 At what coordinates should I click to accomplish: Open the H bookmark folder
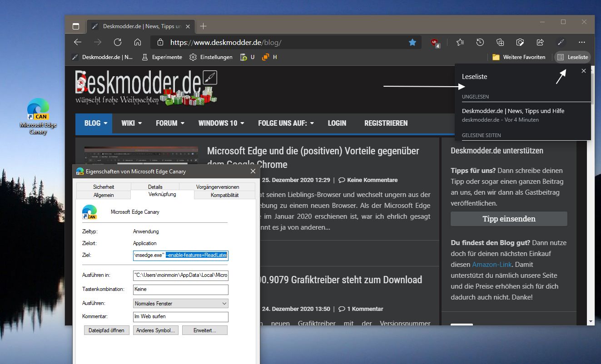coord(269,57)
